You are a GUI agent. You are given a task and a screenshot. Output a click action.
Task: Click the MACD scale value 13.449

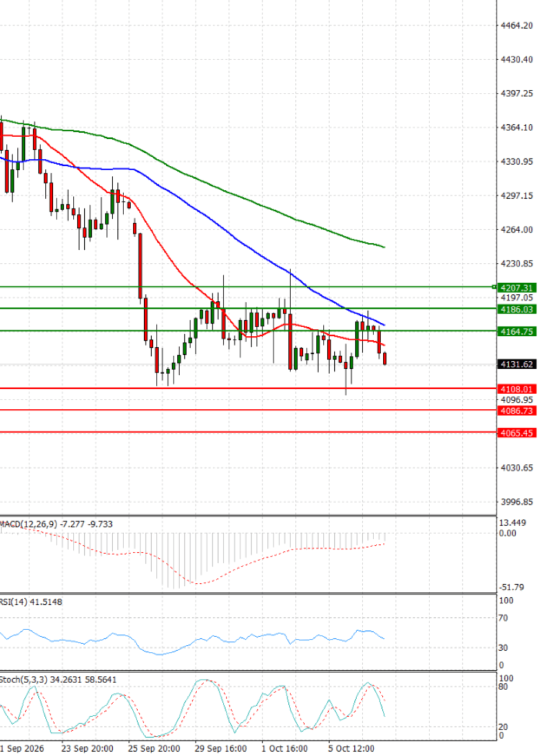(512, 523)
